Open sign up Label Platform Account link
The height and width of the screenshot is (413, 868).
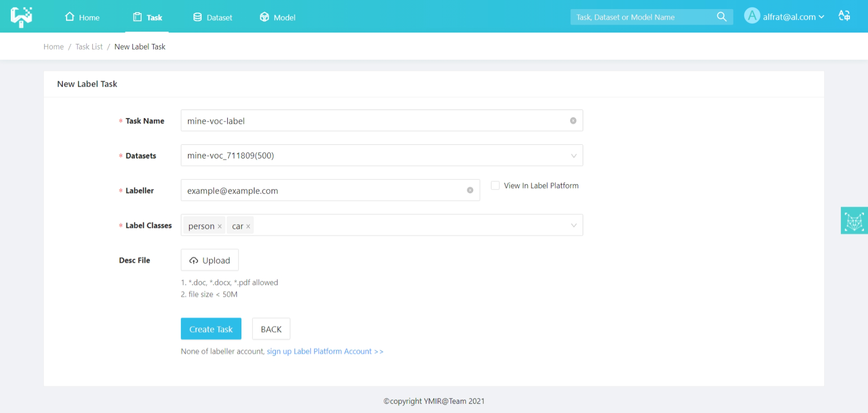pyautogui.click(x=325, y=351)
